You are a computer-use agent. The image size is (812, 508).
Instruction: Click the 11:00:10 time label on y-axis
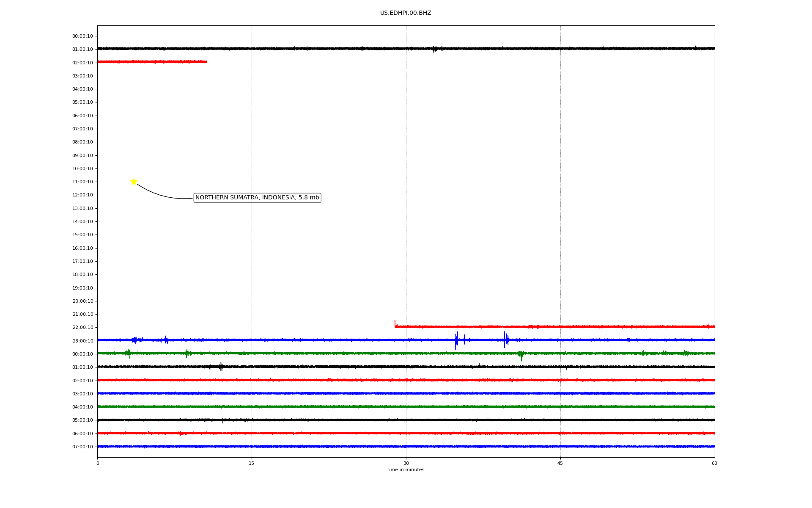[x=82, y=182]
